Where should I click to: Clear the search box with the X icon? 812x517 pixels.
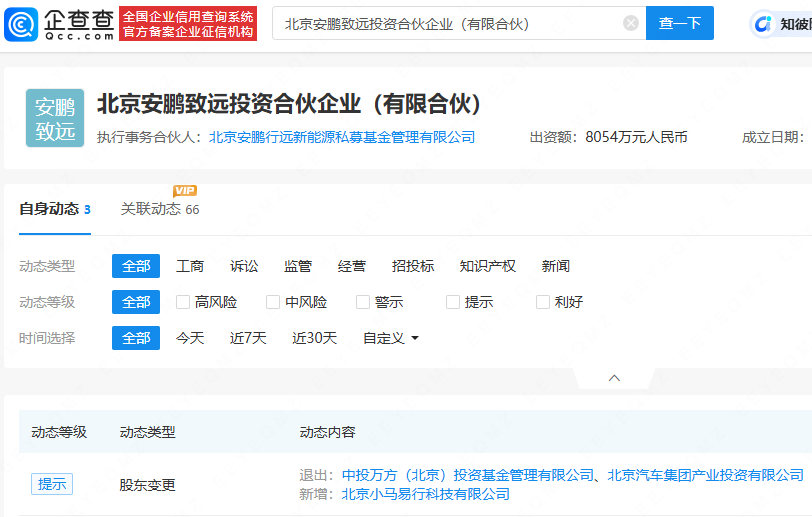pyautogui.click(x=630, y=23)
